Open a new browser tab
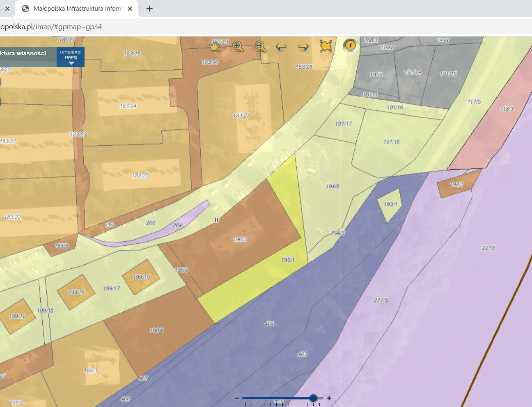Image resolution: width=532 pixels, height=407 pixels. tap(149, 9)
